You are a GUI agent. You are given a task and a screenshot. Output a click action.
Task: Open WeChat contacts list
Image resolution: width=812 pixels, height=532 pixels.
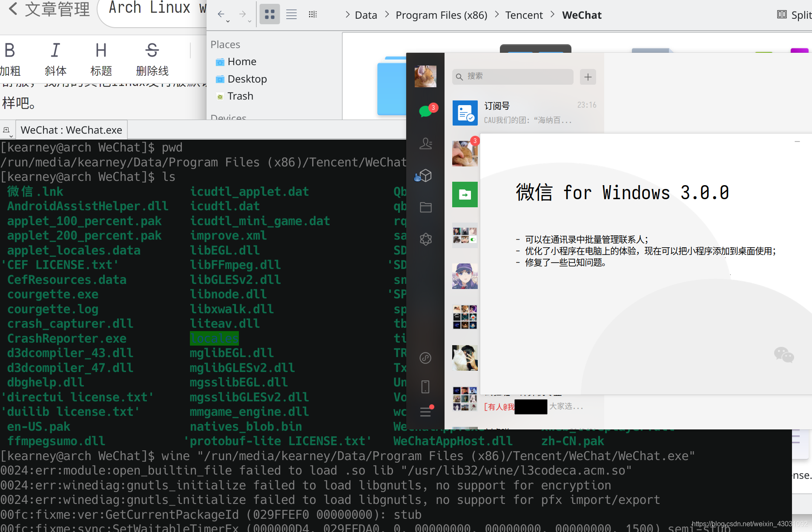(426, 143)
